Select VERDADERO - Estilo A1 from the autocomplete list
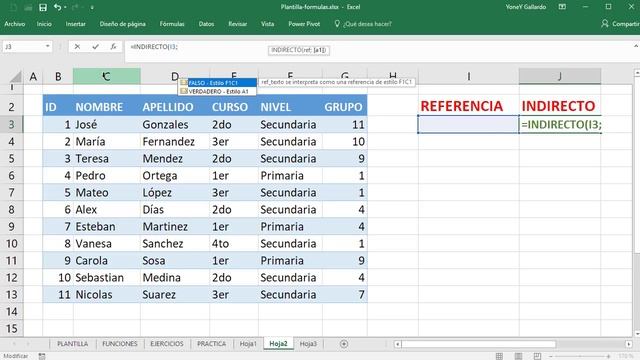The width and height of the screenshot is (640, 360). pyautogui.click(x=218, y=91)
